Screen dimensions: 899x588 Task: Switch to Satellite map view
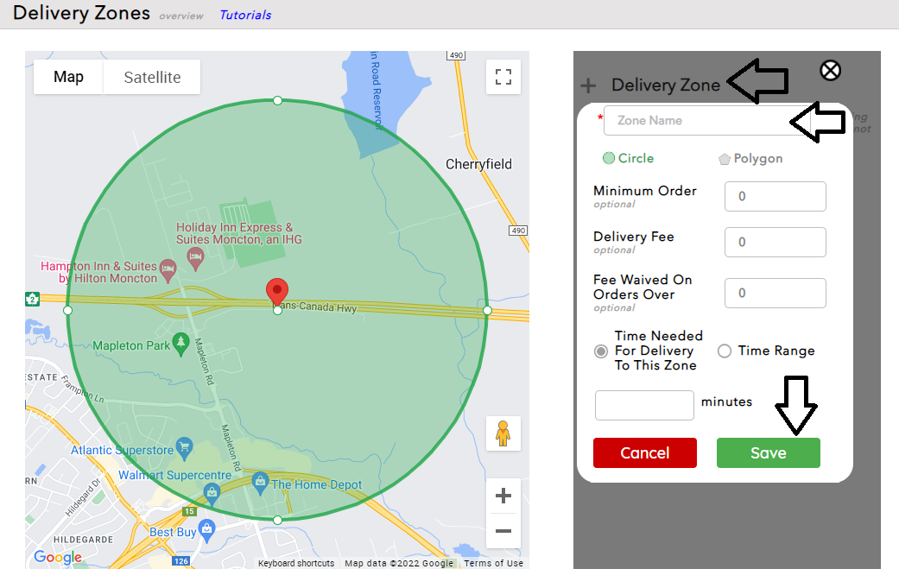[x=152, y=77]
